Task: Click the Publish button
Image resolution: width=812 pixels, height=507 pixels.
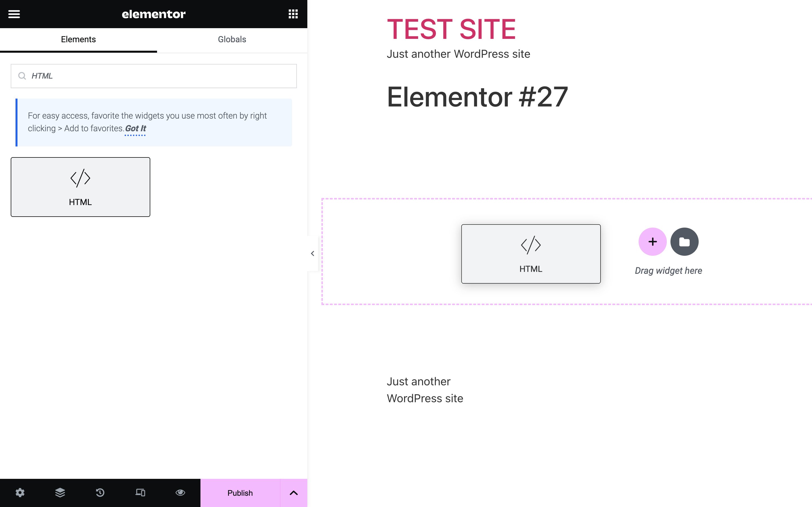Action: 240,493
